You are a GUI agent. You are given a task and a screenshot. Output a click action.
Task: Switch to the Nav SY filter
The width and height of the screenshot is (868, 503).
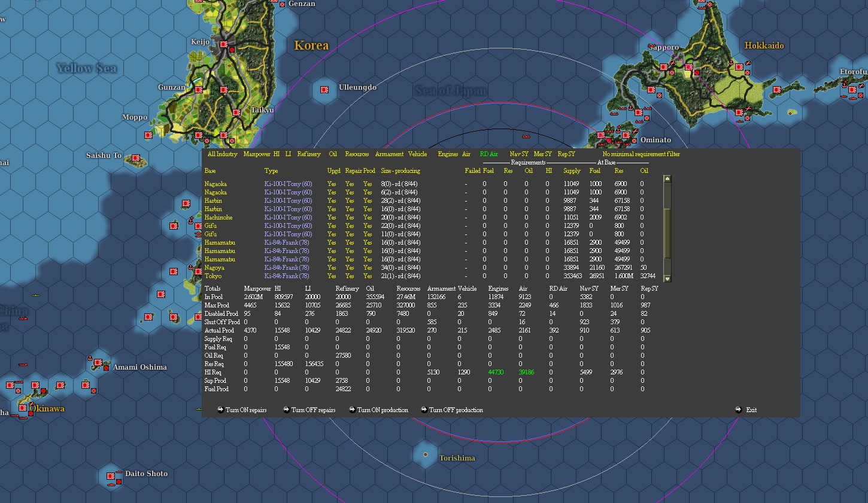[519, 154]
